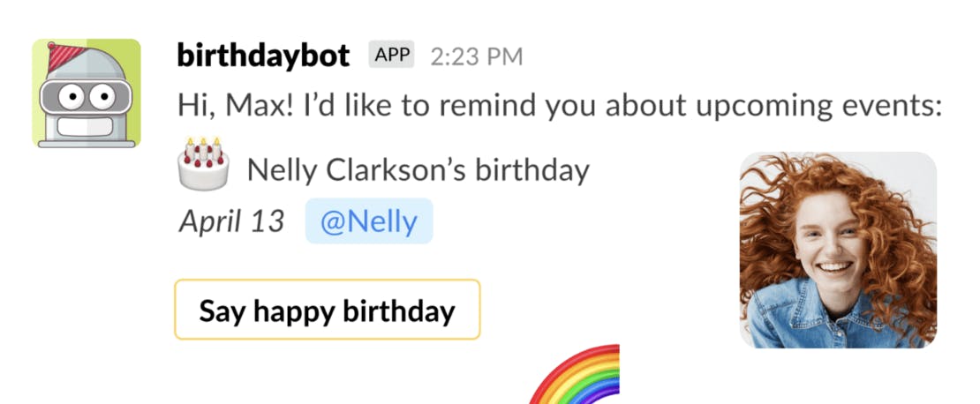
Task: Open the birthdaybot sender name profile
Action: pyautogui.click(x=264, y=56)
